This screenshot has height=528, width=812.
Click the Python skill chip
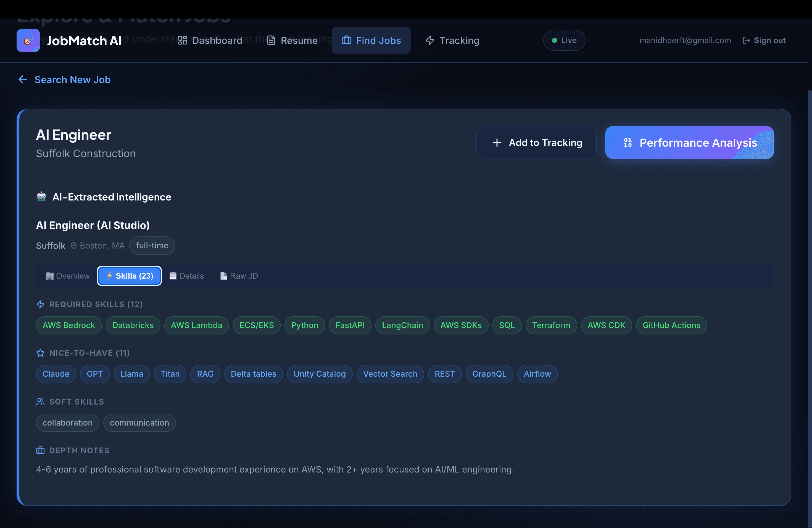coord(305,325)
